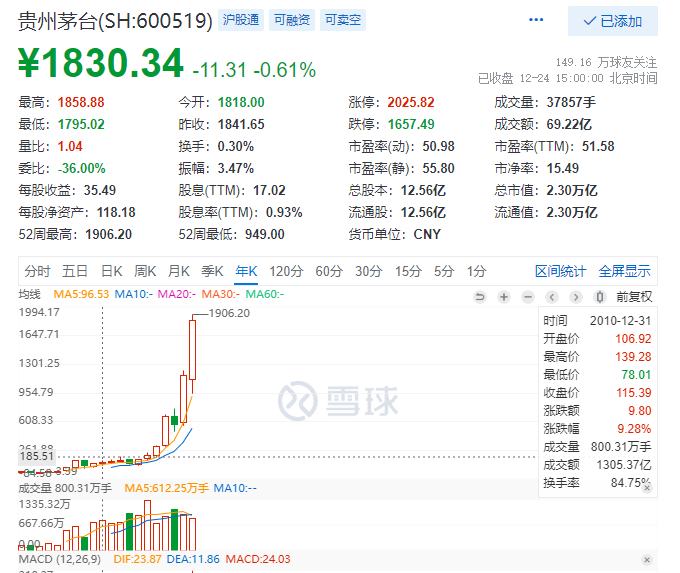Select the 30分 chart tab
This screenshot has height=573, width=680.
click(x=369, y=272)
